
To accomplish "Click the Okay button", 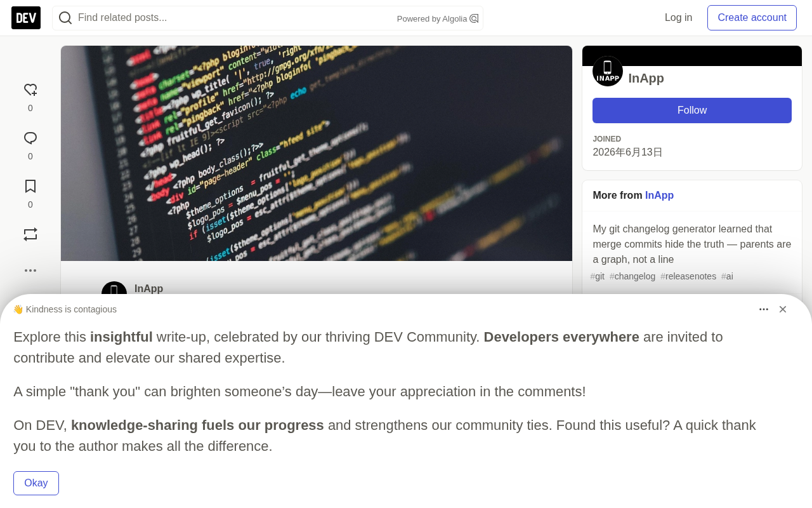I will (36, 483).
